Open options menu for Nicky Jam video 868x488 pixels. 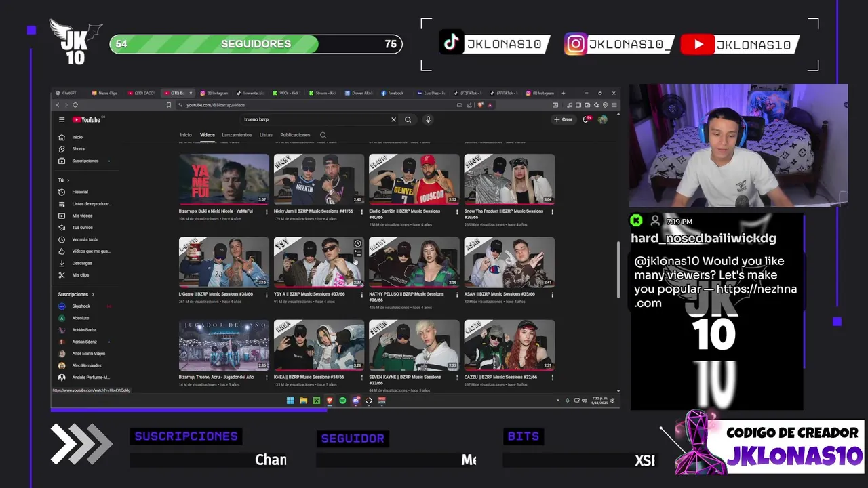361,212
